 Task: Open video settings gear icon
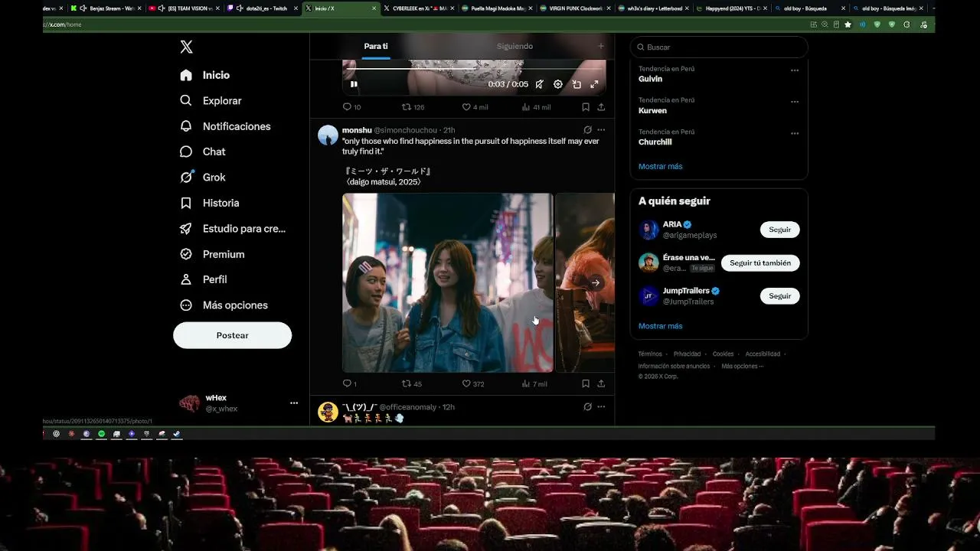point(558,84)
